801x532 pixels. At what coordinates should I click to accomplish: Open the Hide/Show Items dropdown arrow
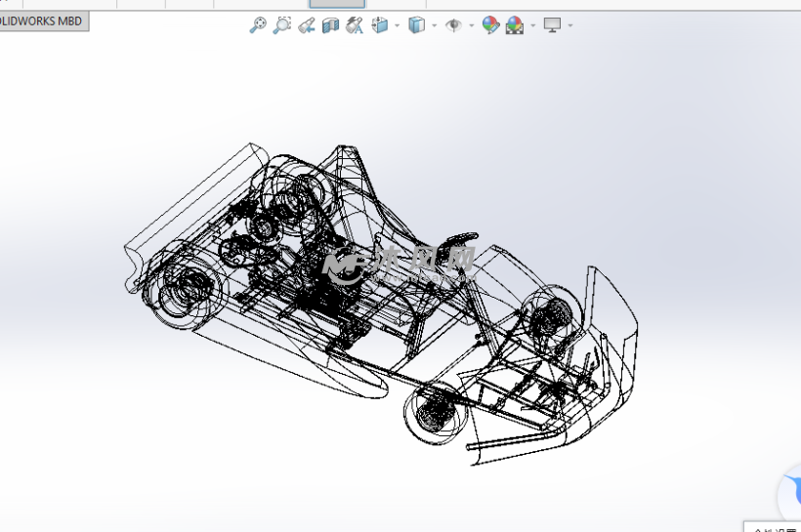(x=471, y=25)
